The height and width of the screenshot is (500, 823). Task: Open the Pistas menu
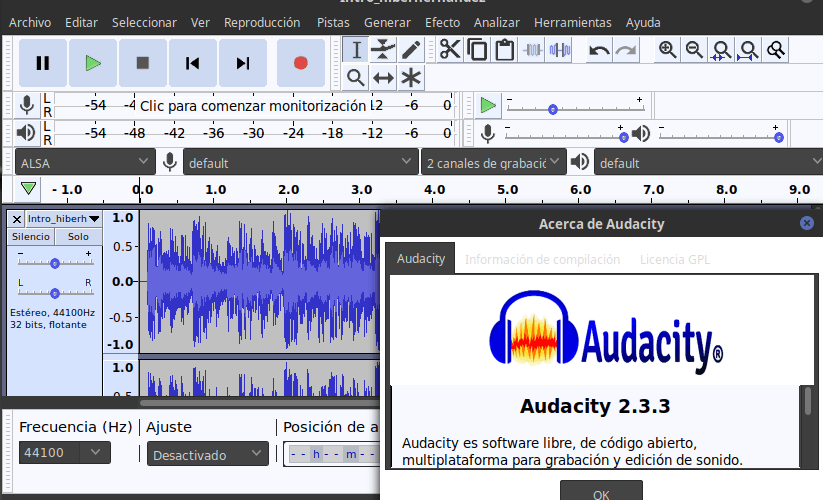333,23
